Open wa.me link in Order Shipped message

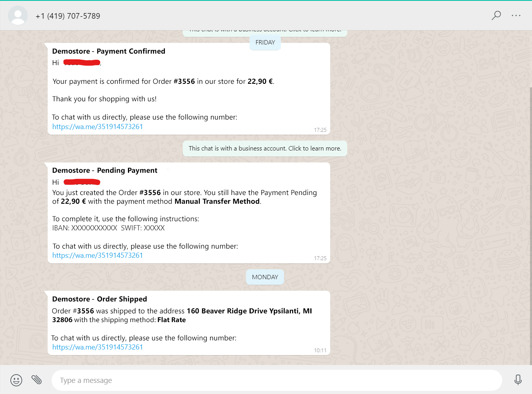pyautogui.click(x=97, y=347)
